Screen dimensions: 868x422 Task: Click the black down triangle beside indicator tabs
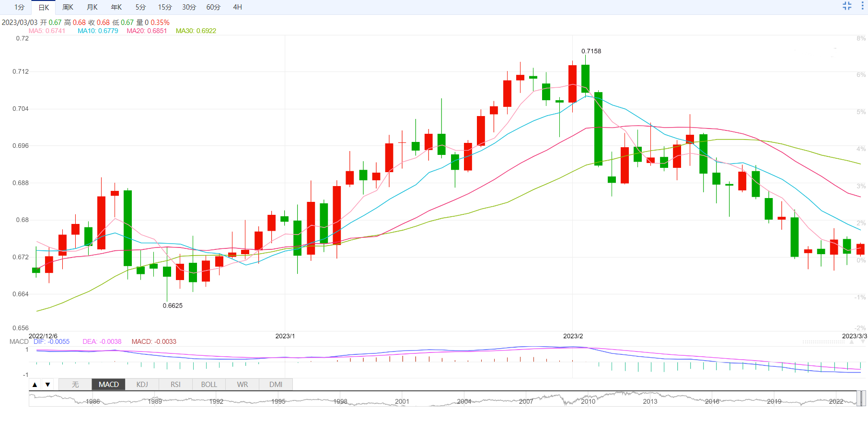pos(47,385)
